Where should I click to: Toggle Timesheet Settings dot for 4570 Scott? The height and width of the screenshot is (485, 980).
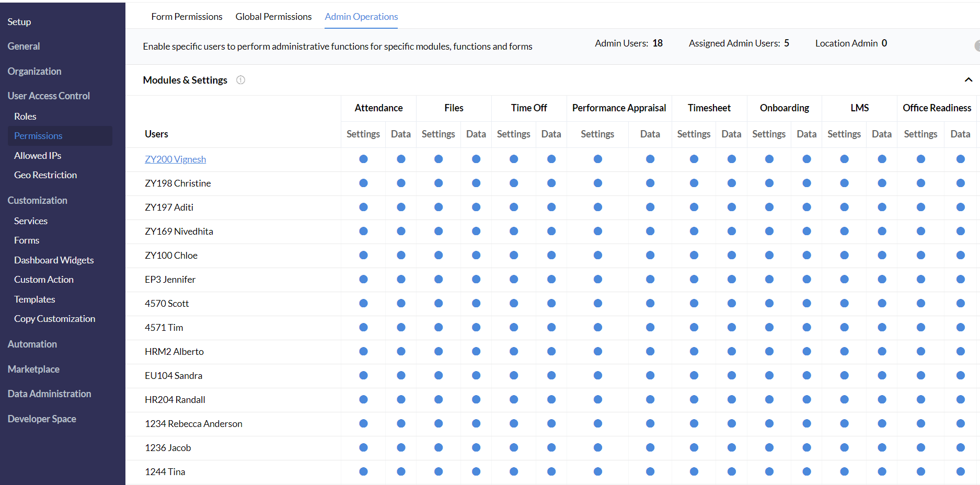point(694,304)
